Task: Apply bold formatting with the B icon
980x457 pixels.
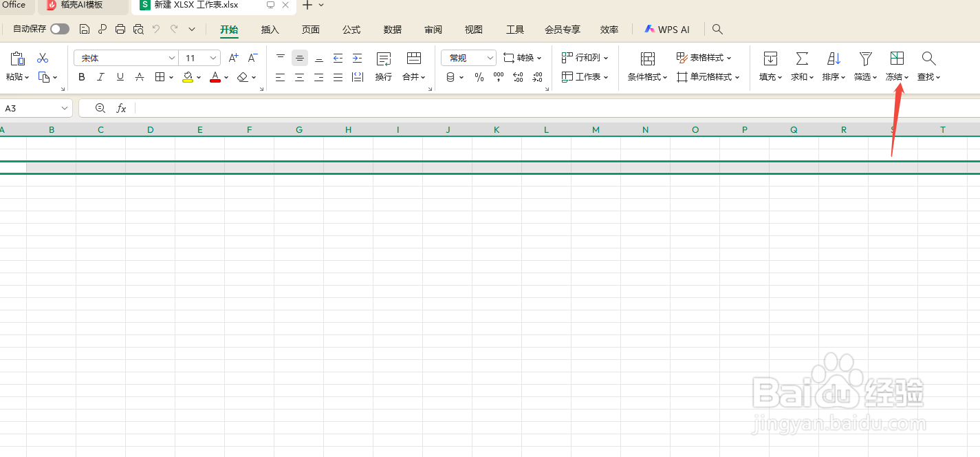Action: [x=81, y=76]
